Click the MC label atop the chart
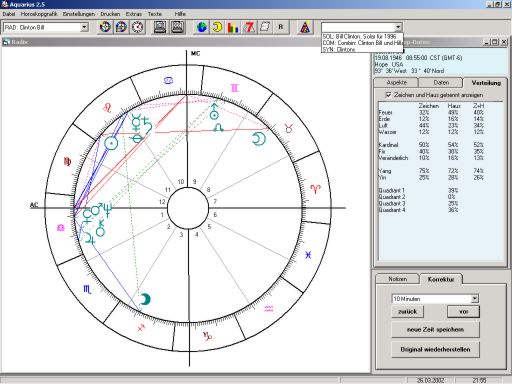This screenshot has width=512, height=384. [196, 53]
